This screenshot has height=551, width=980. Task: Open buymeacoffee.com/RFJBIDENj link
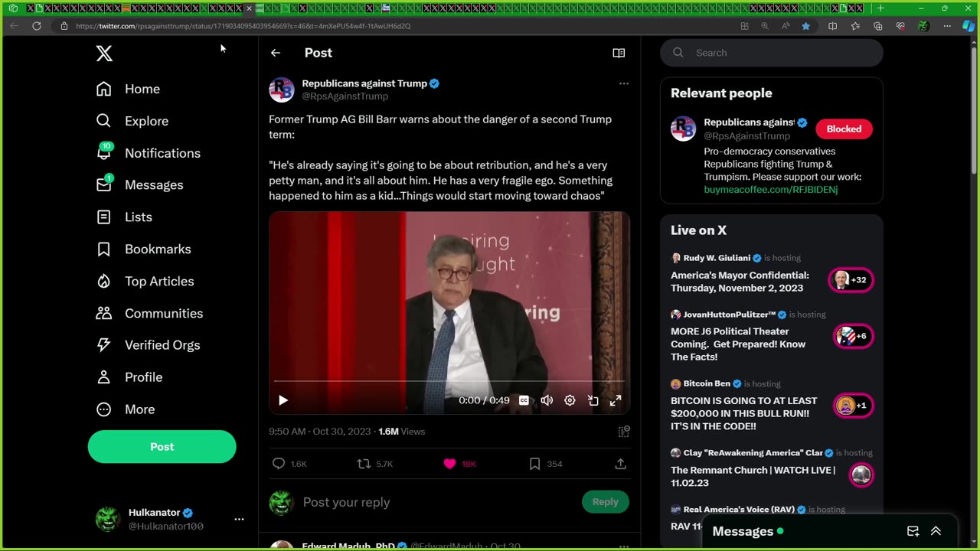click(x=770, y=190)
